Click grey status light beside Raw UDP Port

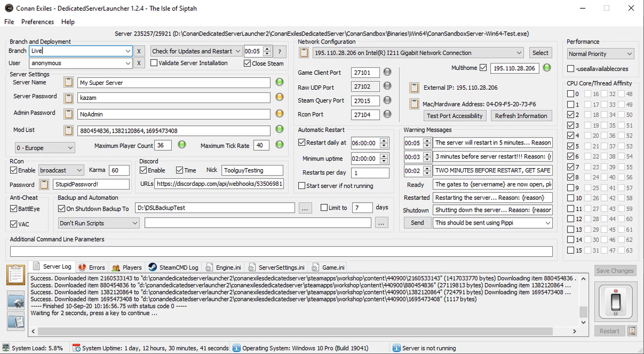tap(387, 86)
